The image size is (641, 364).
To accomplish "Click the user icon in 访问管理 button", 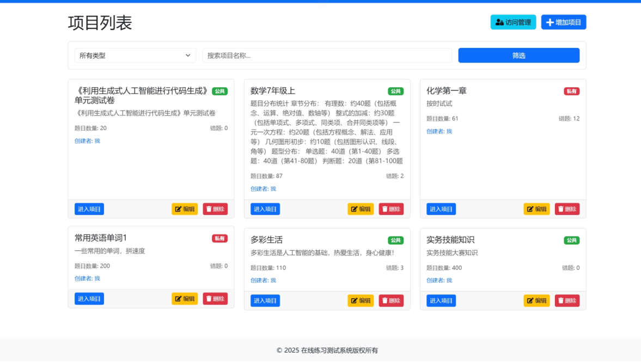I will click(499, 22).
